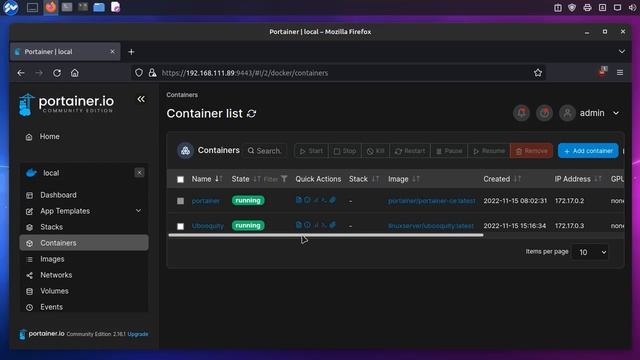Select the Containers sidebar item
This screenshot has height=360, width=640.
pos(84,243)
